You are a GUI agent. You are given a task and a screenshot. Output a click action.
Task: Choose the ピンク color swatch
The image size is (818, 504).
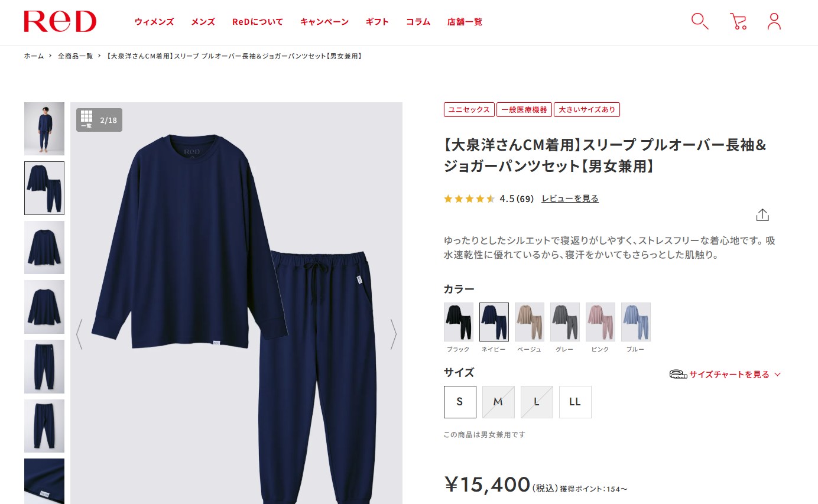pos(600,322)
